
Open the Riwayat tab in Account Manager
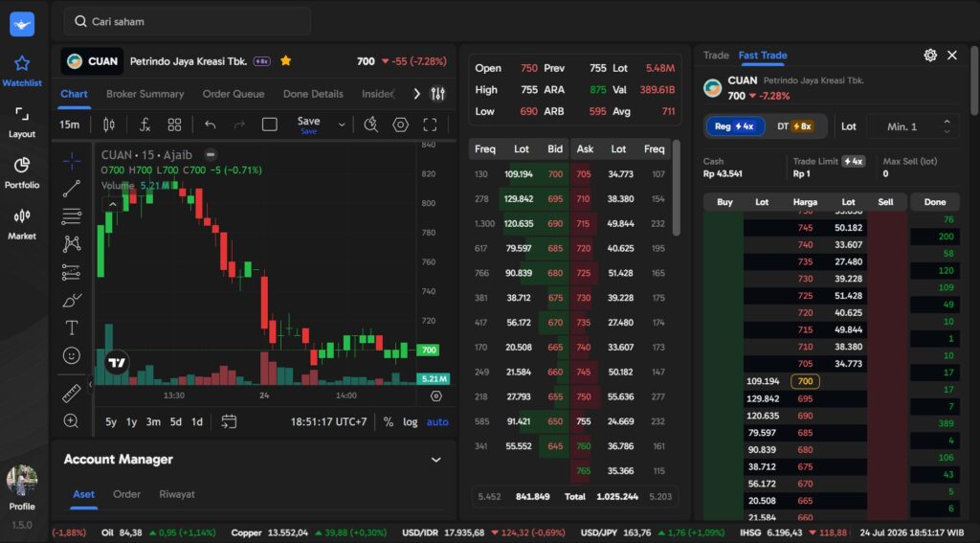click(x=177, y=494)
